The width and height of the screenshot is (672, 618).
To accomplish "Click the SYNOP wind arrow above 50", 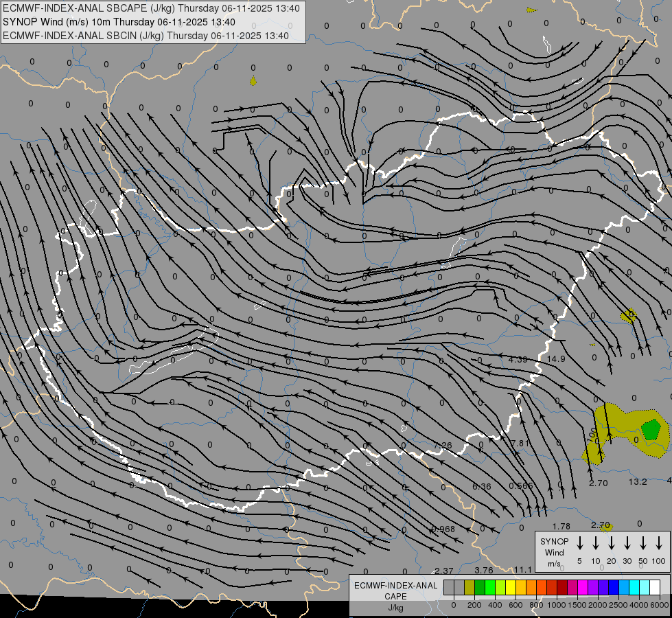I will coord(643,543).
